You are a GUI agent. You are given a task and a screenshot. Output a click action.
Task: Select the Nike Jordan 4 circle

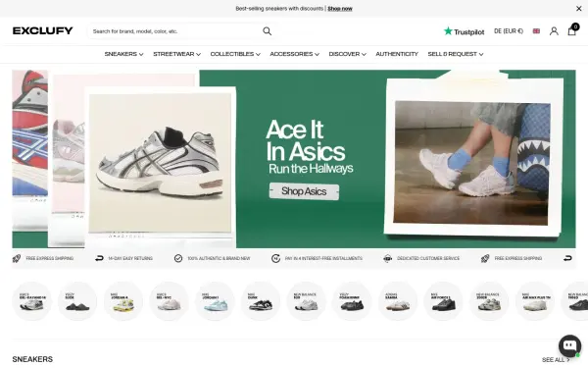point(123,301)
